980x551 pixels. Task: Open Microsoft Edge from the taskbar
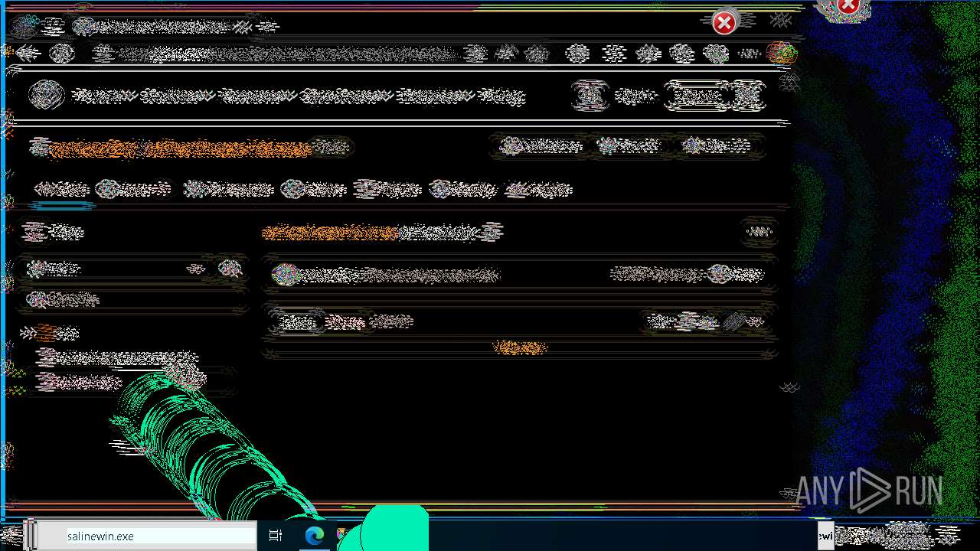coord(314,536)
